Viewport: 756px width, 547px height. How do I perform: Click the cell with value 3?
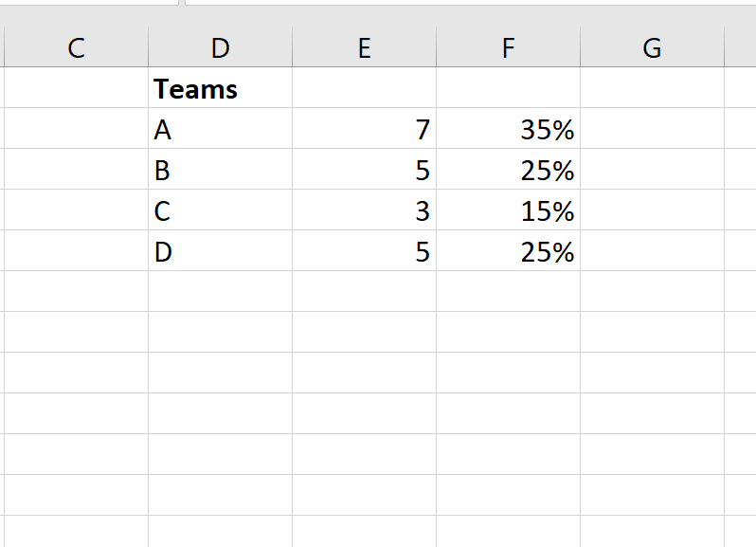click(365, 210)
